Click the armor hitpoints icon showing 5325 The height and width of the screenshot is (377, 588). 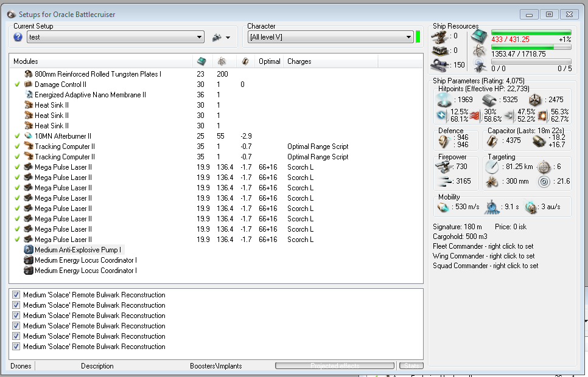[x=489, y=100]
